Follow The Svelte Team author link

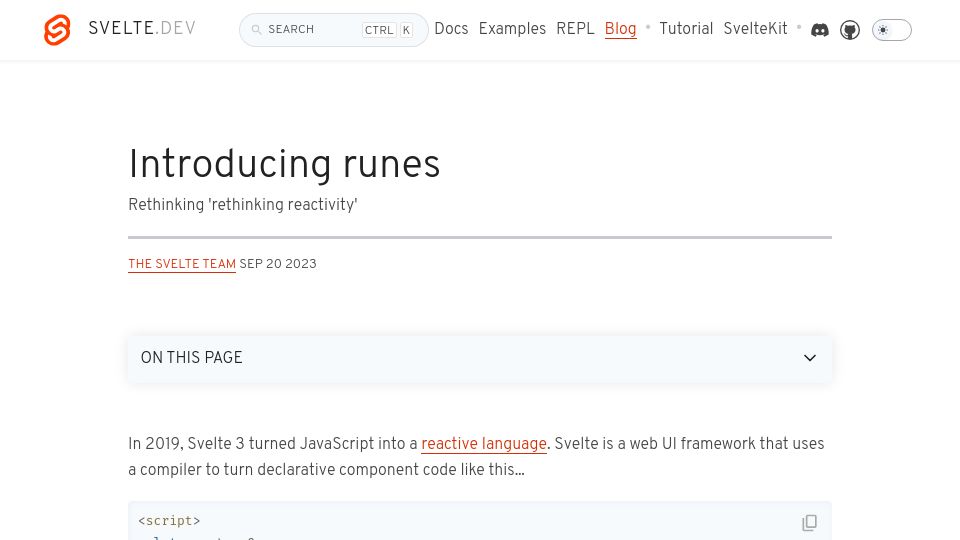(x=182, y=264)
